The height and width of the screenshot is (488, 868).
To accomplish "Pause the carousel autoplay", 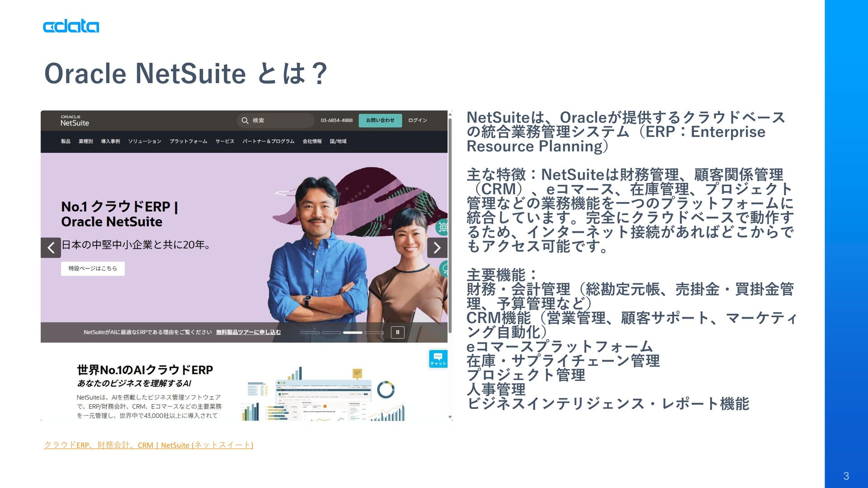I will pyautogui.click(x=397, y=332).
